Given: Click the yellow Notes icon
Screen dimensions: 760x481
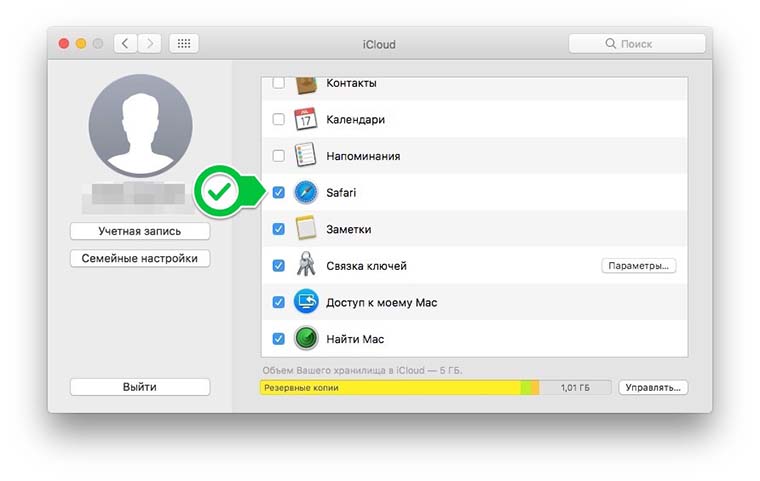Looking at the screenshot, I should click(306, 228).
